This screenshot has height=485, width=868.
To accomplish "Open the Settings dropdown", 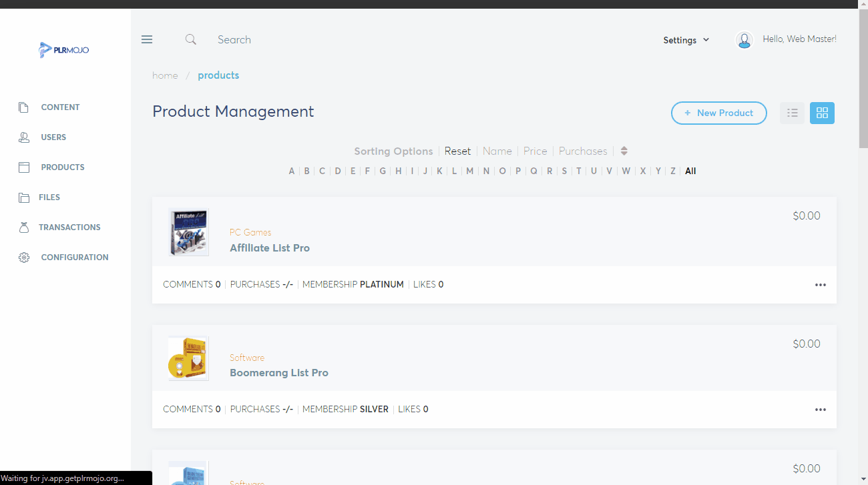I will (686, 40).
